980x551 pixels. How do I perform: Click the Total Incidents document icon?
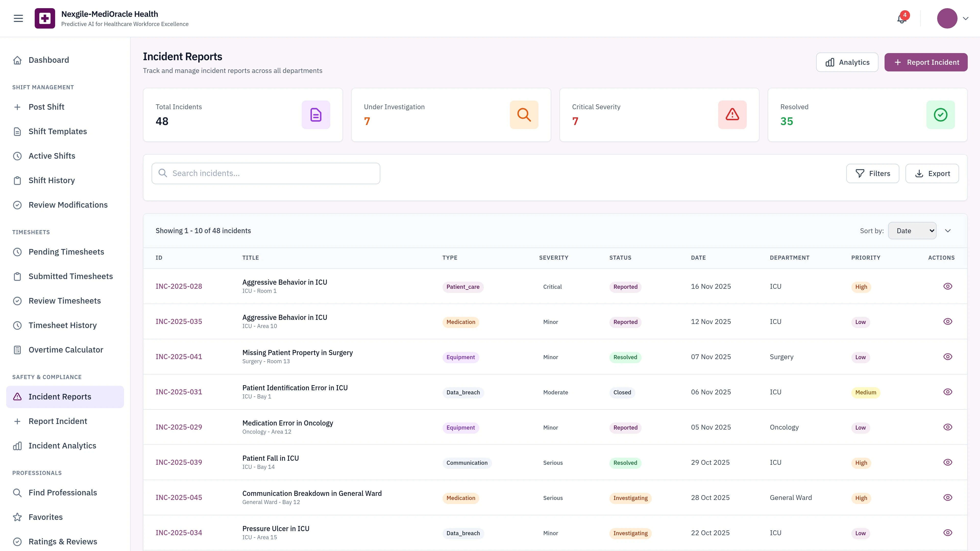316,115
